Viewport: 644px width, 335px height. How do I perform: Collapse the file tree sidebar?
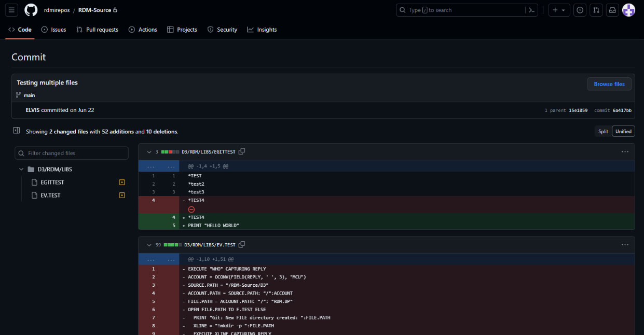pyautogui.click(x=16, y=131)
